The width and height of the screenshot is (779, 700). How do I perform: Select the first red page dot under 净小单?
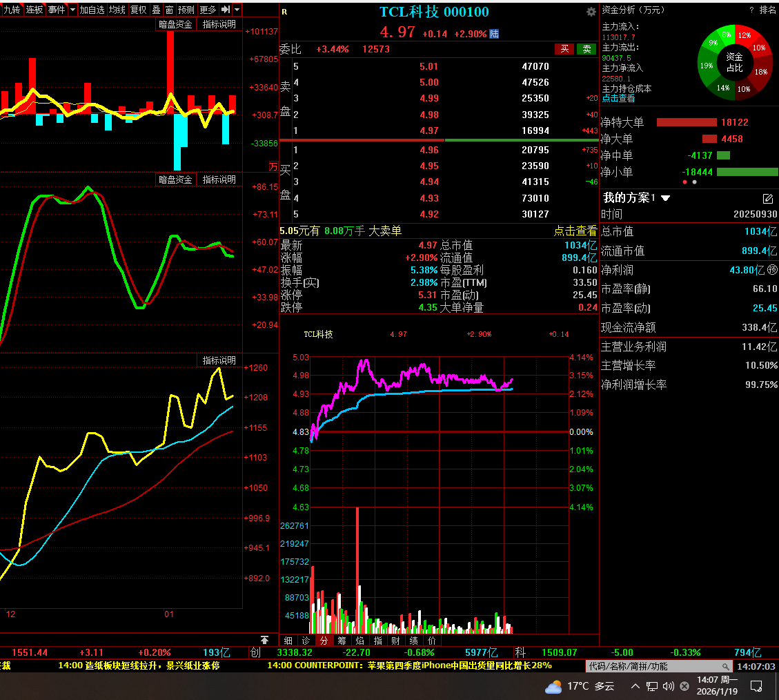684,182
